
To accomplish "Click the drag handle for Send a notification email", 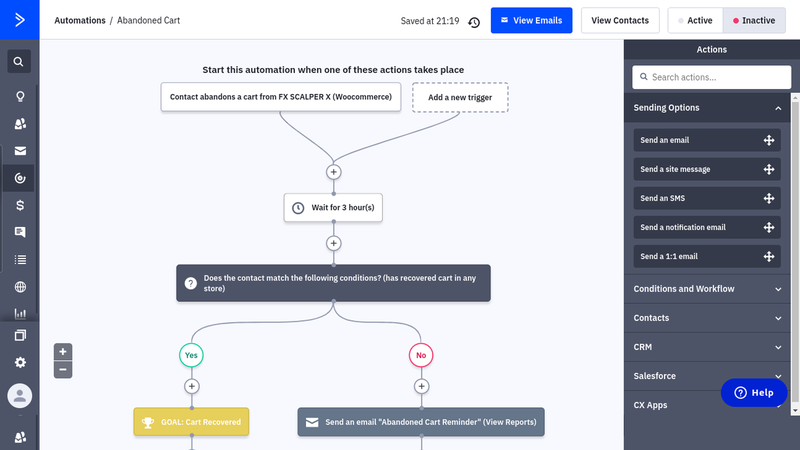I will click(769, 228).
